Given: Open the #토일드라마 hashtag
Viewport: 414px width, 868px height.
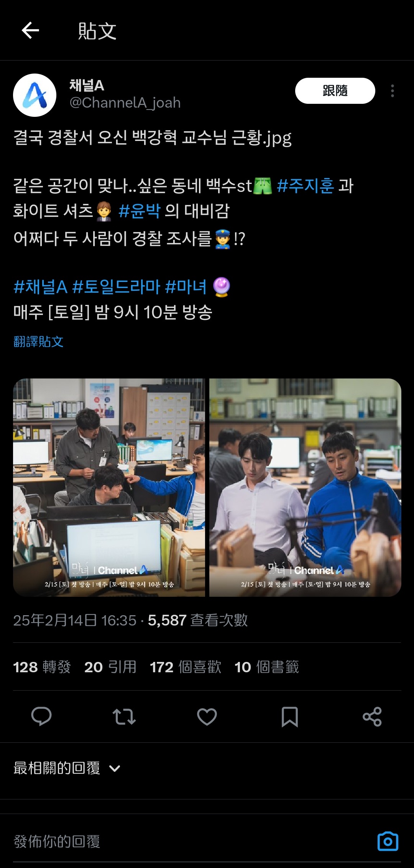Looking at the screenshot, I should [116, 287].
